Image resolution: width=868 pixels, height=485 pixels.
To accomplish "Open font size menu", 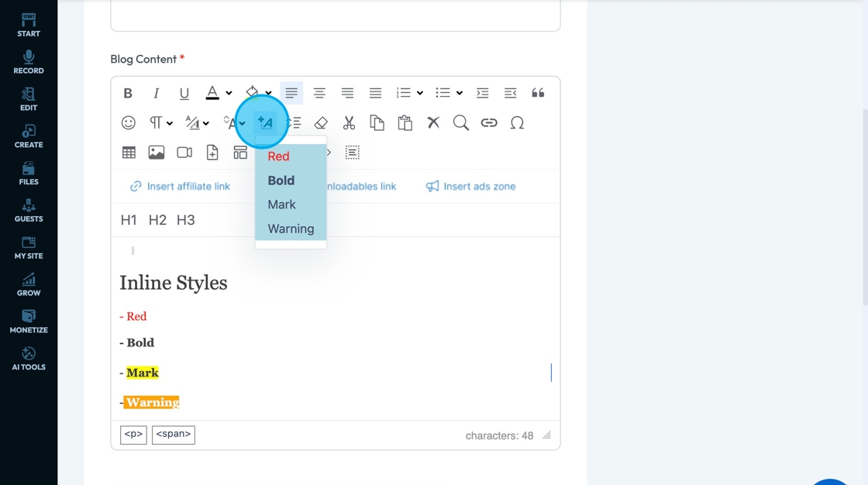I will [233, 123].
